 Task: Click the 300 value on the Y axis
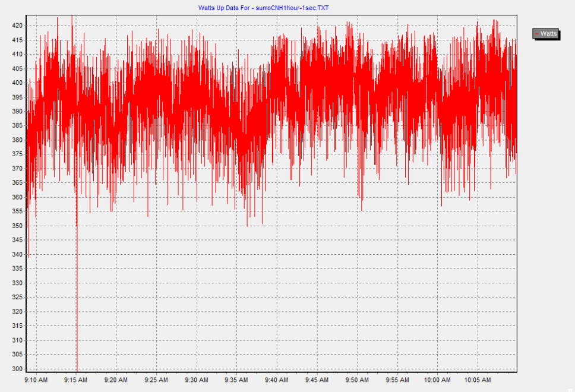click(17, 369)
